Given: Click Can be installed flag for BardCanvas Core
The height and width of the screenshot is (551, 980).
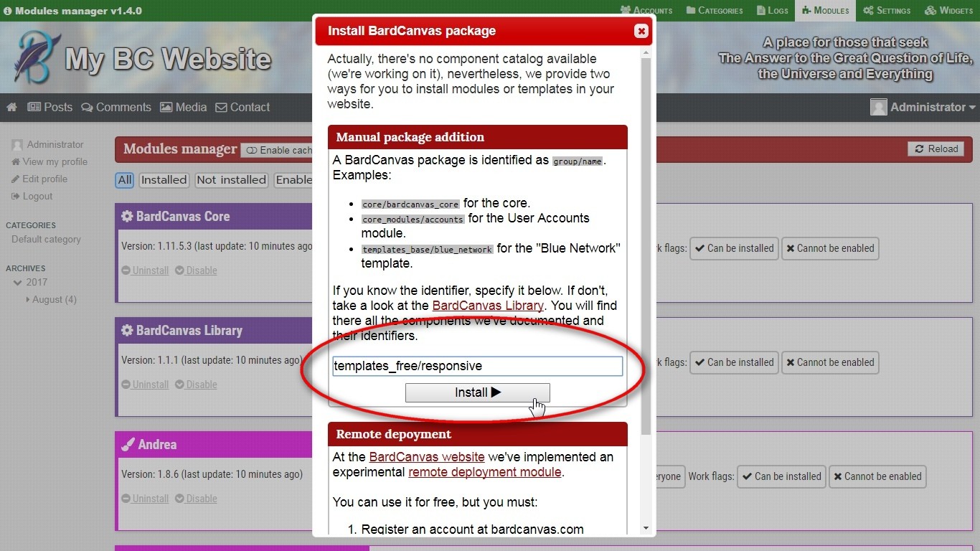Looking at the screenshot, I should 734,248.
